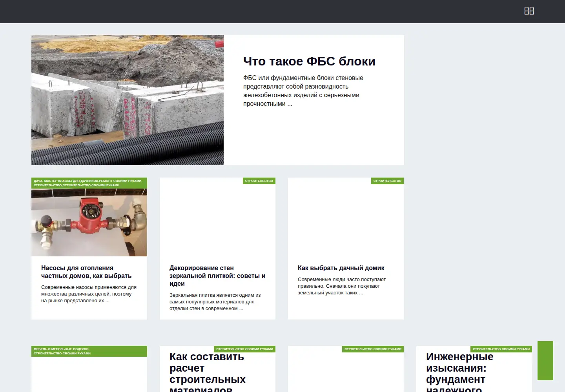Select the "РЕМОНТ СВОИМИ РУКАМИ" tag

point(120,181)
